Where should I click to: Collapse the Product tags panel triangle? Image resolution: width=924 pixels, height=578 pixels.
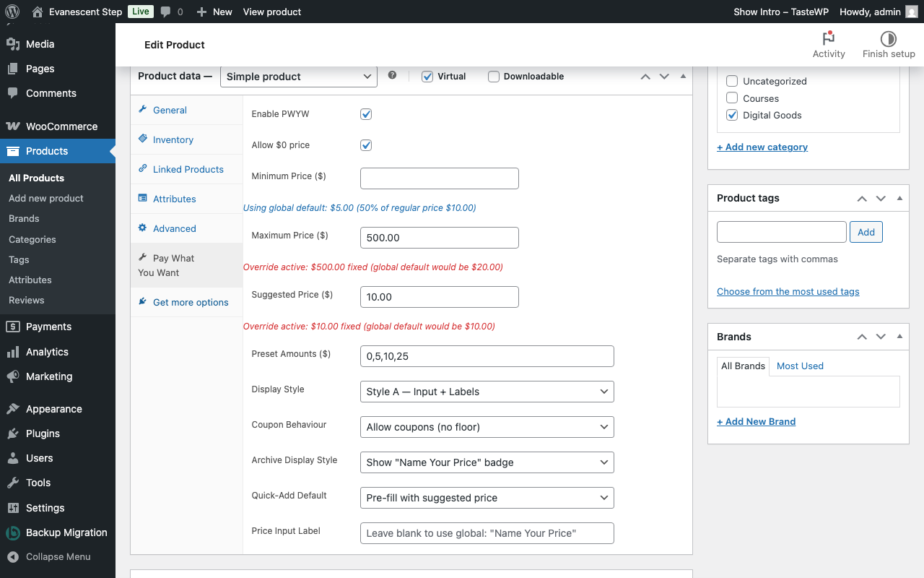(899, 198)
